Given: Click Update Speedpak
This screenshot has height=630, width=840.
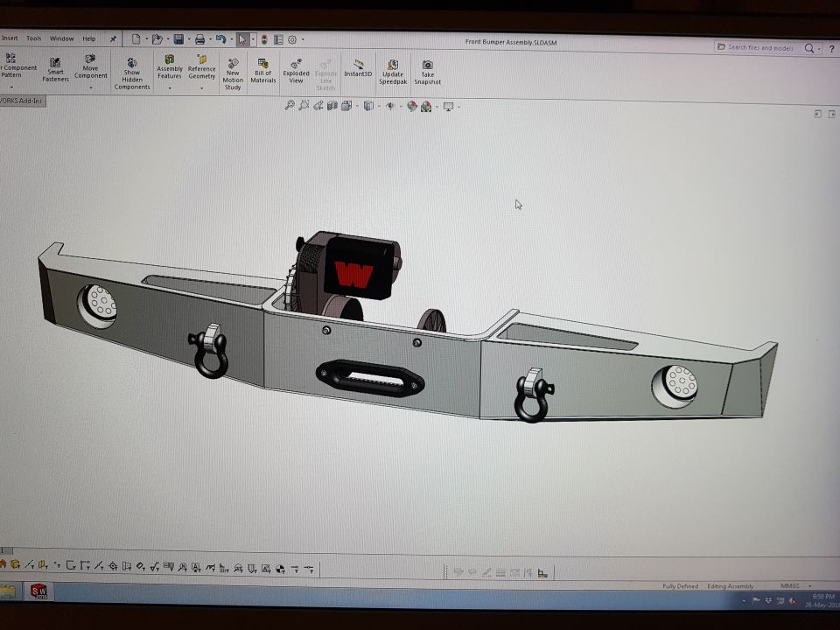Looking at the screenshot, I should tap(393, 73).
